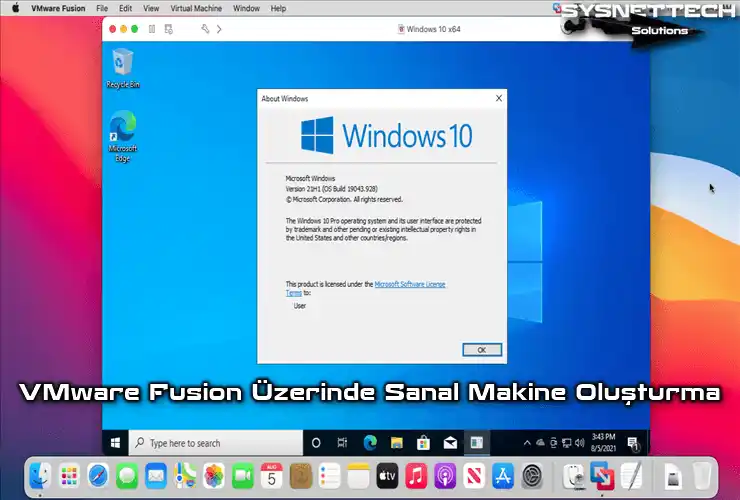Viewport: 740px width, 500px height.
Task: Open System Preferences from the Dock
Action: (532, 476)
